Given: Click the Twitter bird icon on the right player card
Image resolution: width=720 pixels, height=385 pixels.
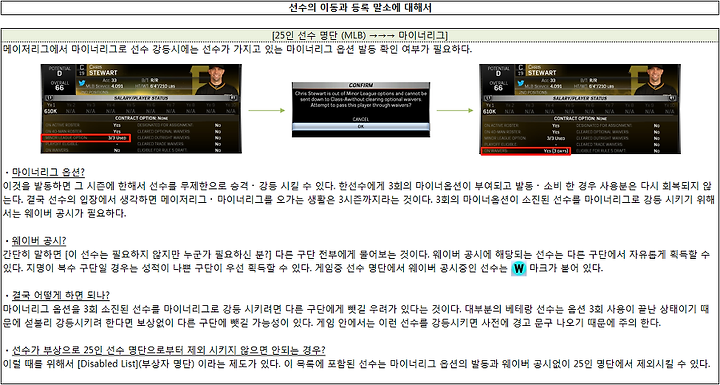Looking at the screenshot, I should coord(522,84).
